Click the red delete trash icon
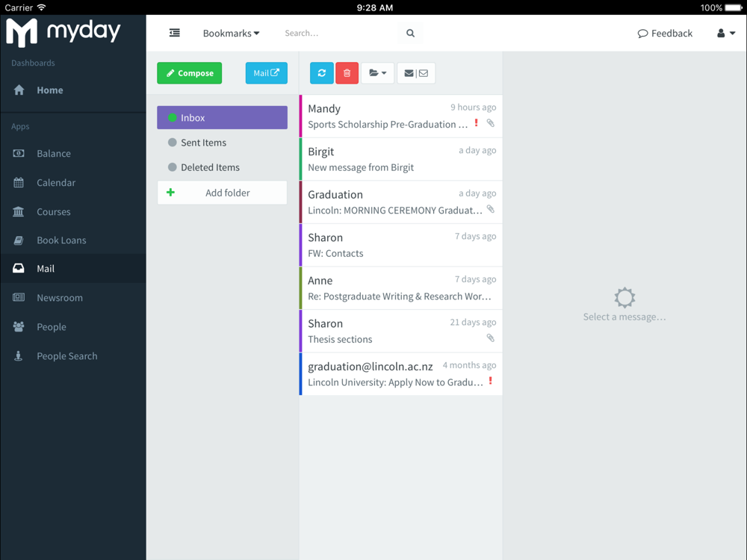The image size is (747, 560). click(x=347, y=73)
